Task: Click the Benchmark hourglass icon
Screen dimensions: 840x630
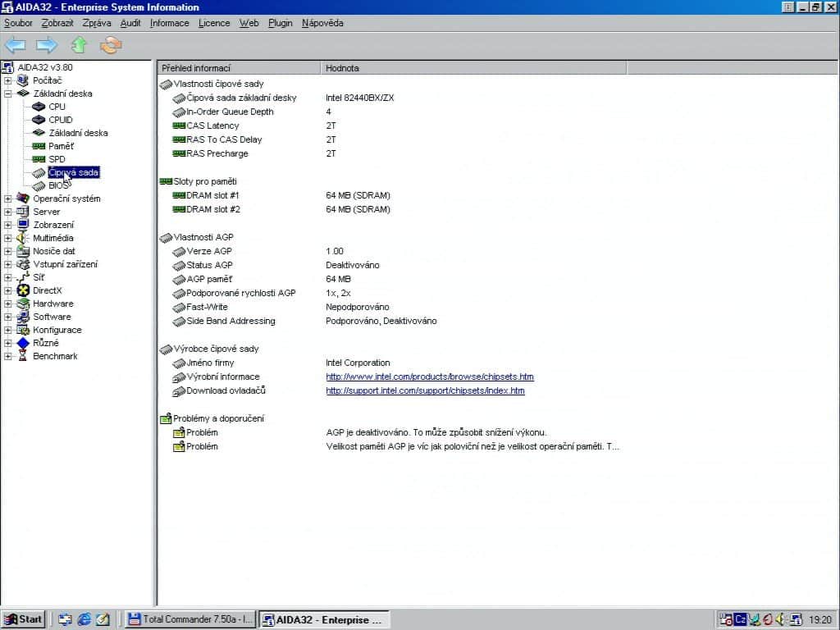Action: pyautogui.click(x=22, y=356)
